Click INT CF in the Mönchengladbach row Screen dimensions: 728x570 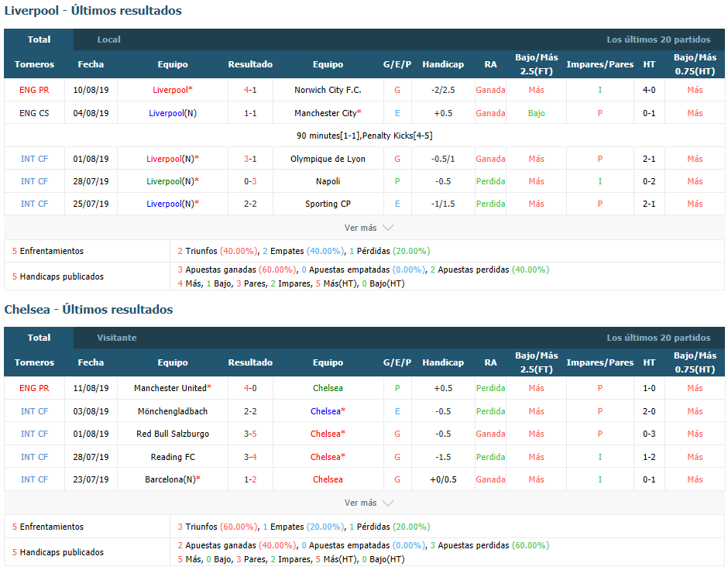[x=34, y=411]
